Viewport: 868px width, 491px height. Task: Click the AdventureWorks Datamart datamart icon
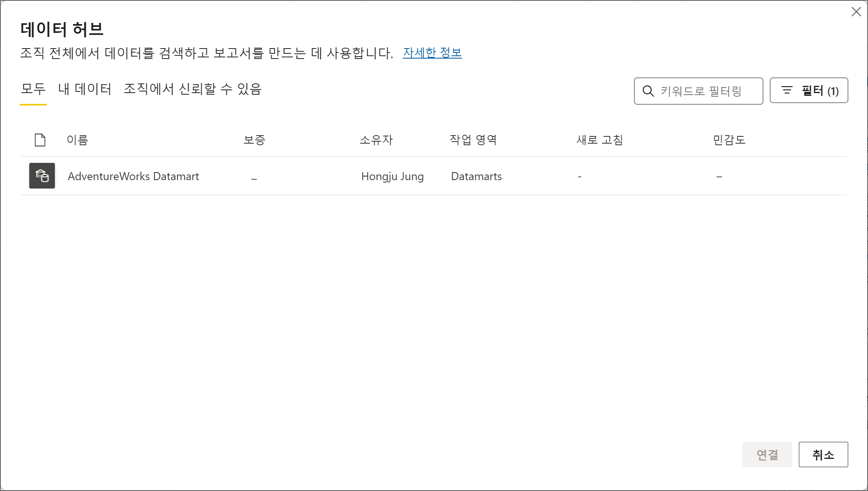[42, 176]
